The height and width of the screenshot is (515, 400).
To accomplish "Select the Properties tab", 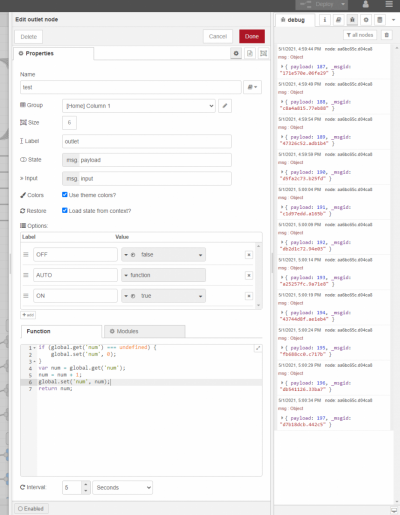I will pos(54,54).
